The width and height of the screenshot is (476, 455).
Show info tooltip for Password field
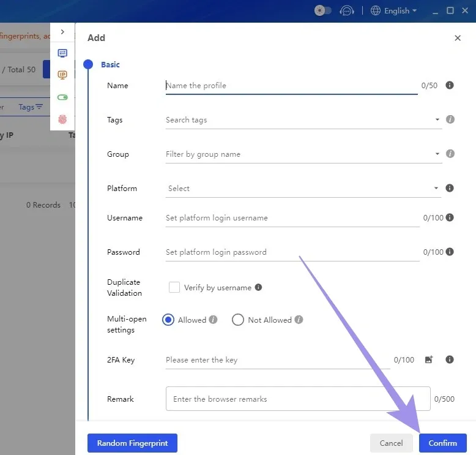tap(450, 252)
